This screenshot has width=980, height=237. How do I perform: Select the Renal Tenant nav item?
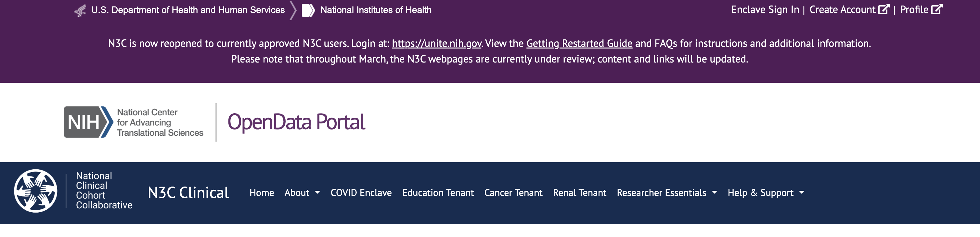click(x=580, y=193)
